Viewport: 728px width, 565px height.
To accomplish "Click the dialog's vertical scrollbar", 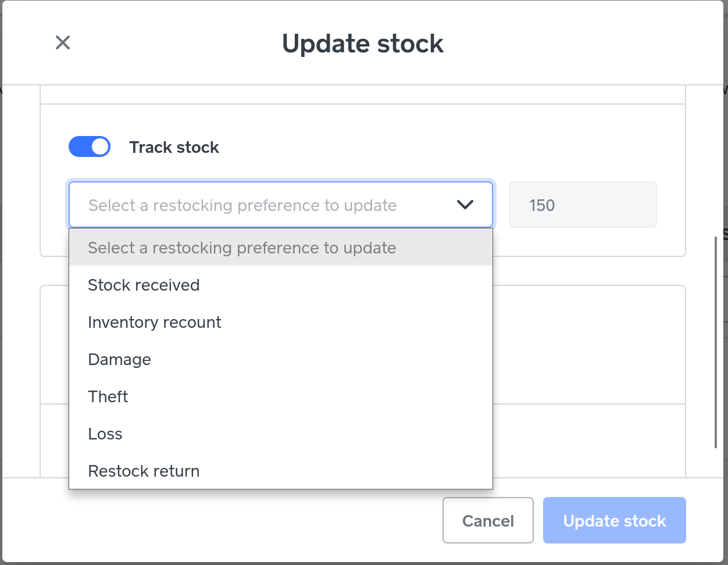I will tap(716, 343).
